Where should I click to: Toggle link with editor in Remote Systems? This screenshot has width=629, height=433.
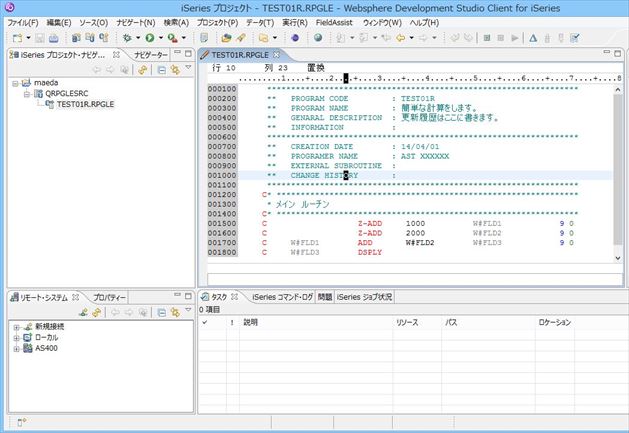(x=175, y=312)
